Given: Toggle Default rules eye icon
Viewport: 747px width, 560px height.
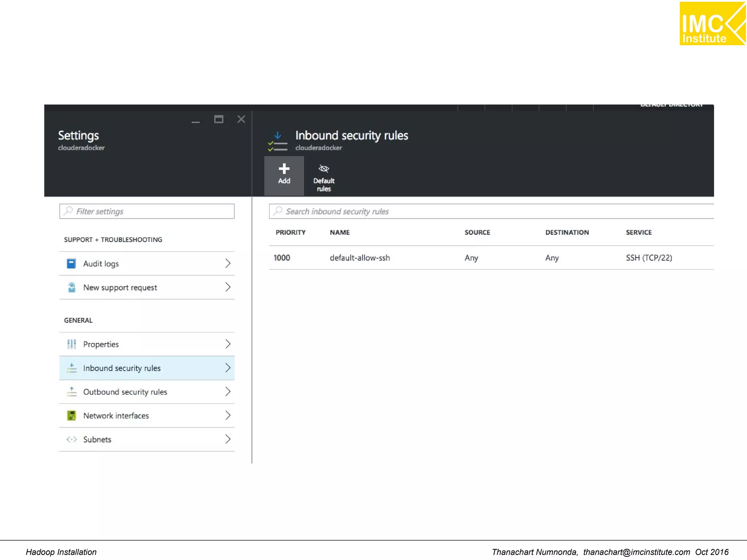Looking at the screenshot, I should [324, 169].
